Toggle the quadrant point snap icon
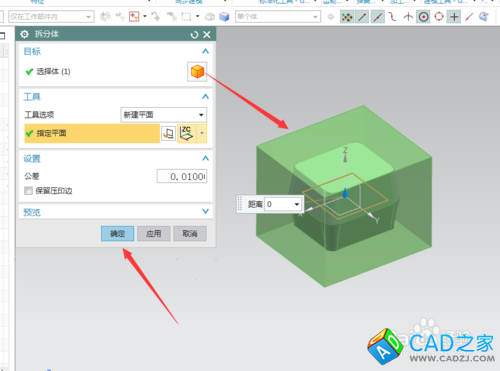Viewport: 500px width, 371px height. pos(439,17)
